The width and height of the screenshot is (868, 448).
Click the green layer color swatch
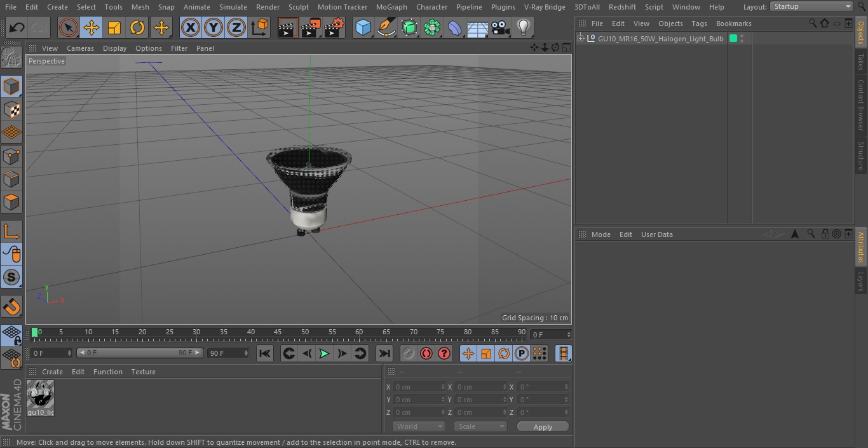[x=733, y=39]
